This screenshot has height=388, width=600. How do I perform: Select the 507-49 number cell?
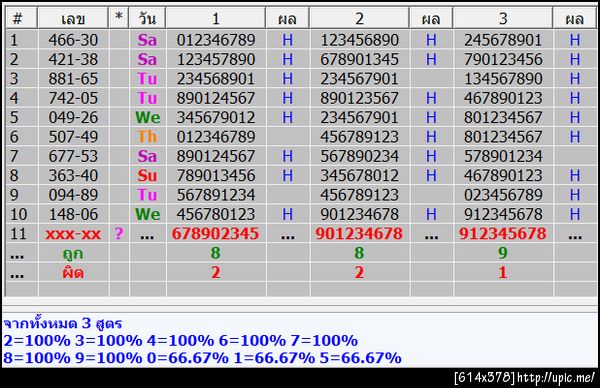click(73, 137)
